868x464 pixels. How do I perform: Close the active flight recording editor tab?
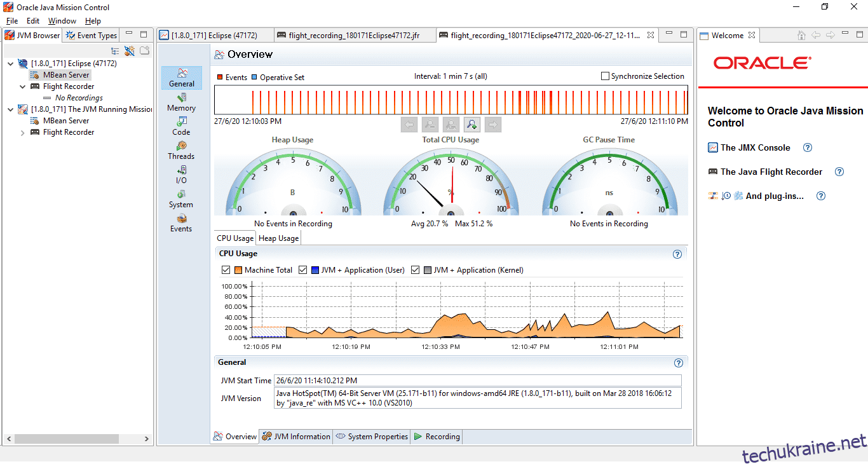click(x=651, y=36)
